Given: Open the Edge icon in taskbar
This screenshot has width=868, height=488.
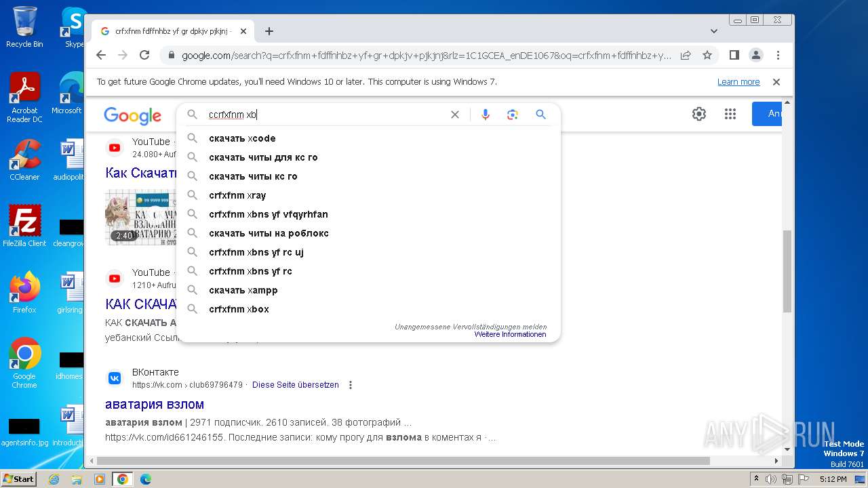Looking at the screenshot, I should (145, 479).
